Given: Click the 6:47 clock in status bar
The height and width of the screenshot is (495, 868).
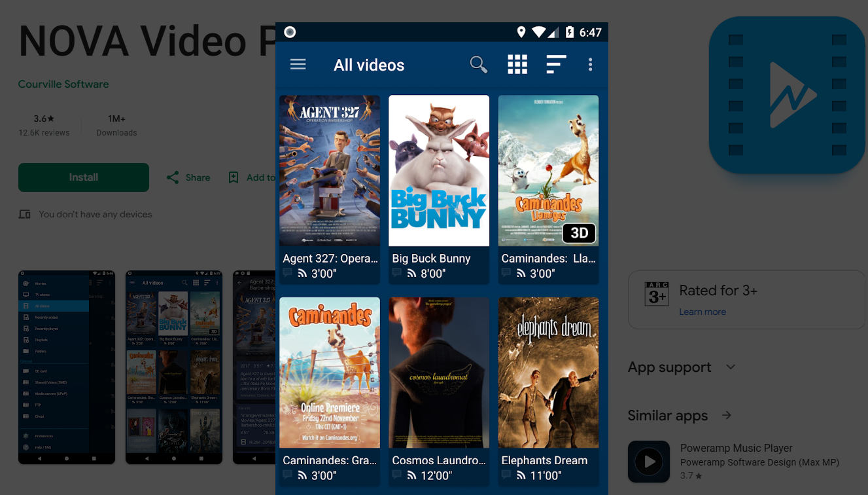Looking at the screenshot, I should coord(591,32).
